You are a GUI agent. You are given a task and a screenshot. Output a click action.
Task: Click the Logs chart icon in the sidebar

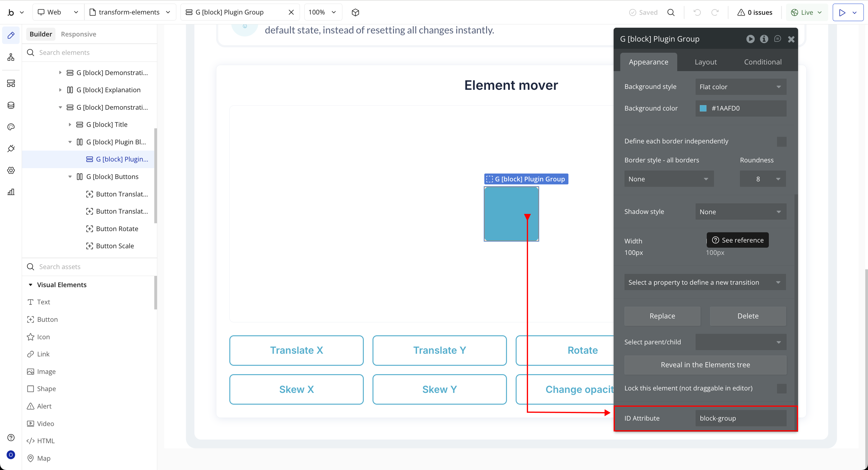point(11,192)
